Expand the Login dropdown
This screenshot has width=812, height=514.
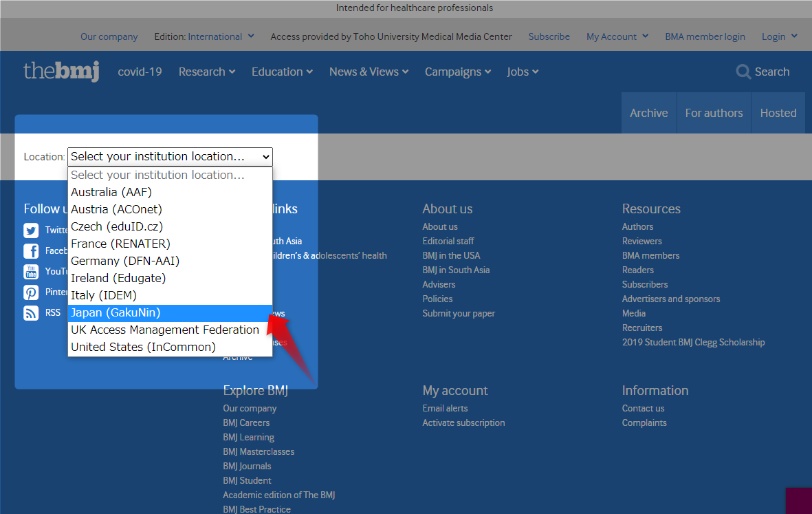click(x=780, y=36)
